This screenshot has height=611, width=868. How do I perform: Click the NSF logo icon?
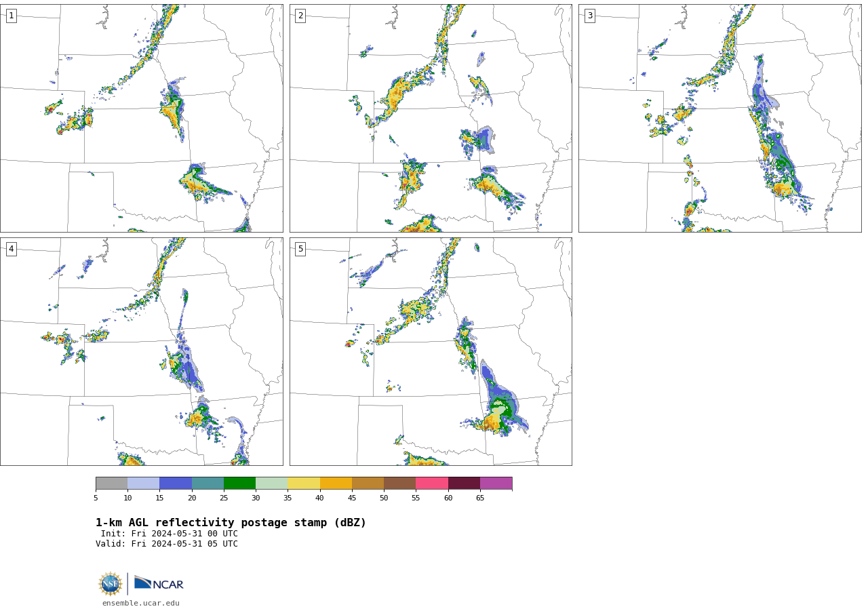111,584
